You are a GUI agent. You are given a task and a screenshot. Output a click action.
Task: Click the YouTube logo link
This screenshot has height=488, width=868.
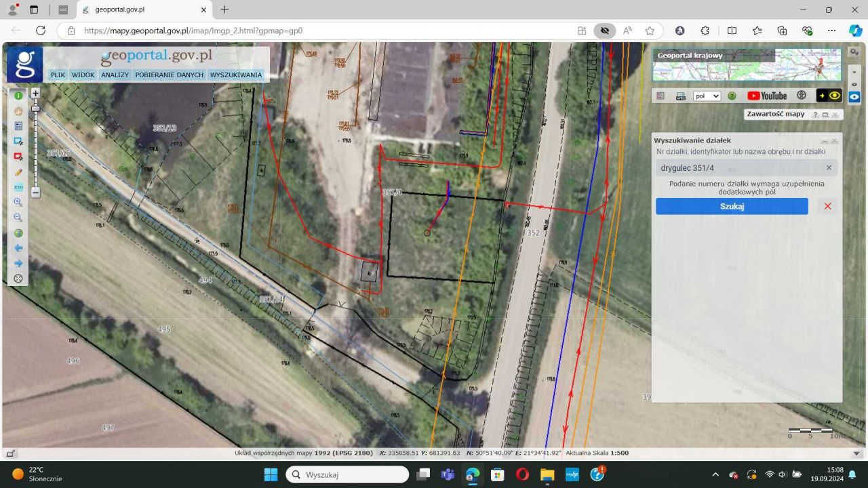click(767, 96)
